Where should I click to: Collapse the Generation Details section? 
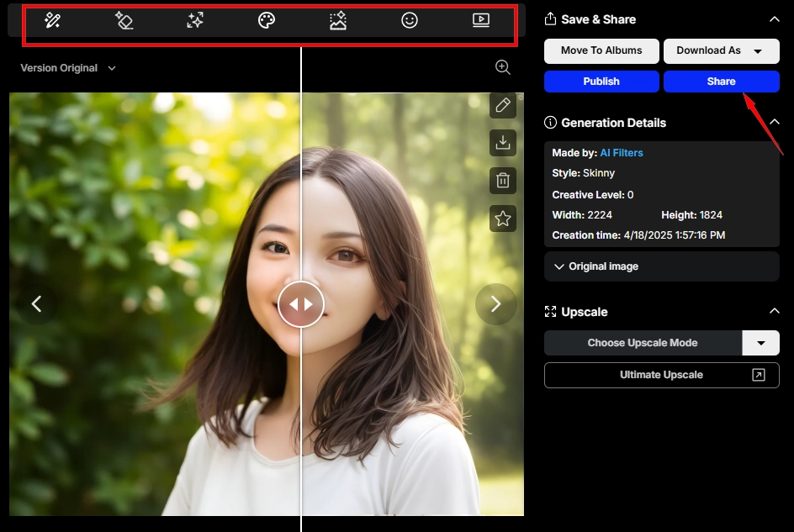tap(775, 123)
